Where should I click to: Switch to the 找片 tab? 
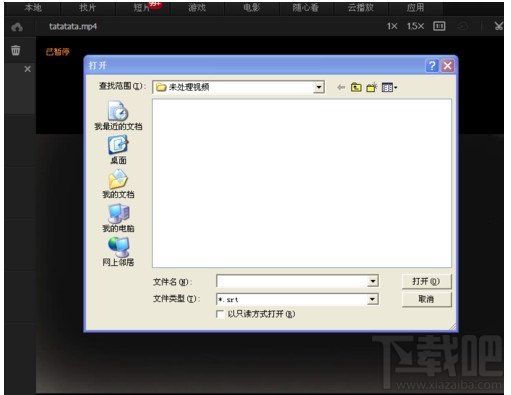tap(88, 8)
